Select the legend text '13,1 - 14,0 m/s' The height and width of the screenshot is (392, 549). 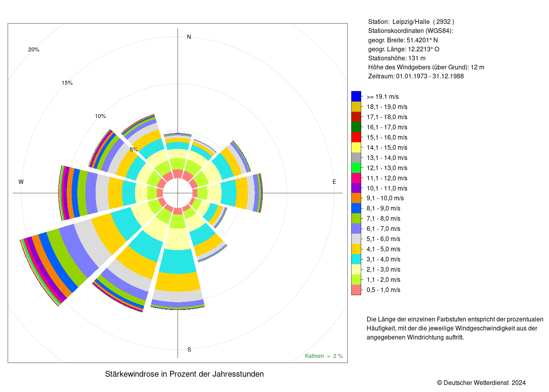pyautogui.click(x=387, y=158)
